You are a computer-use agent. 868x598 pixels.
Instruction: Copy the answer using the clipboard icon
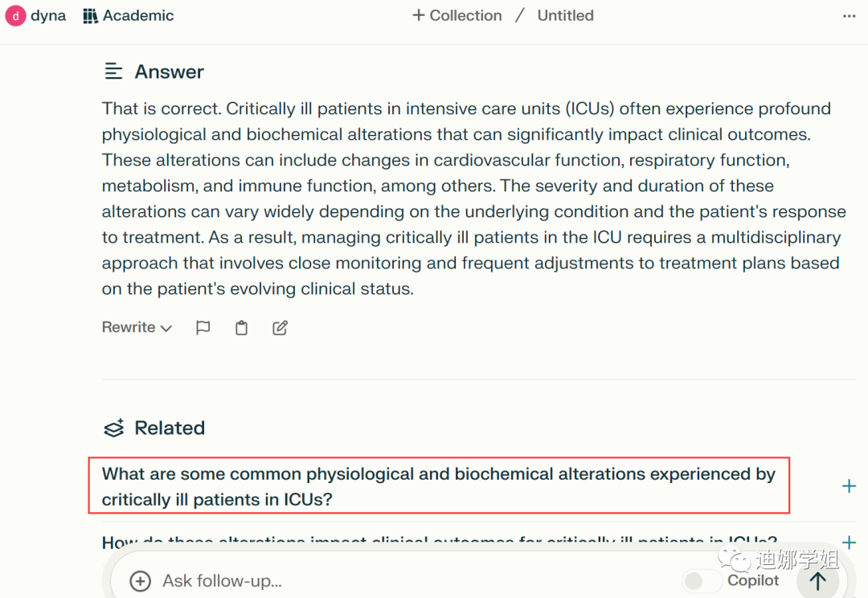pos(241,328)
